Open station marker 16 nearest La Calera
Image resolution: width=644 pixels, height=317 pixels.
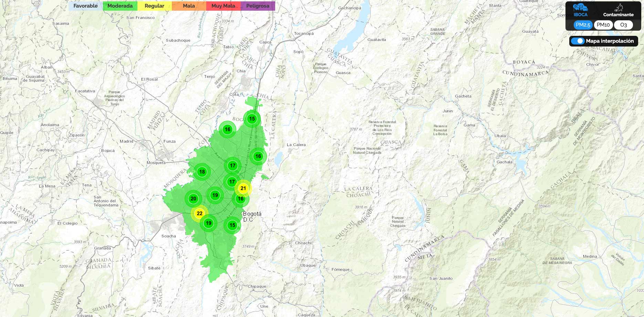[258, 156]
